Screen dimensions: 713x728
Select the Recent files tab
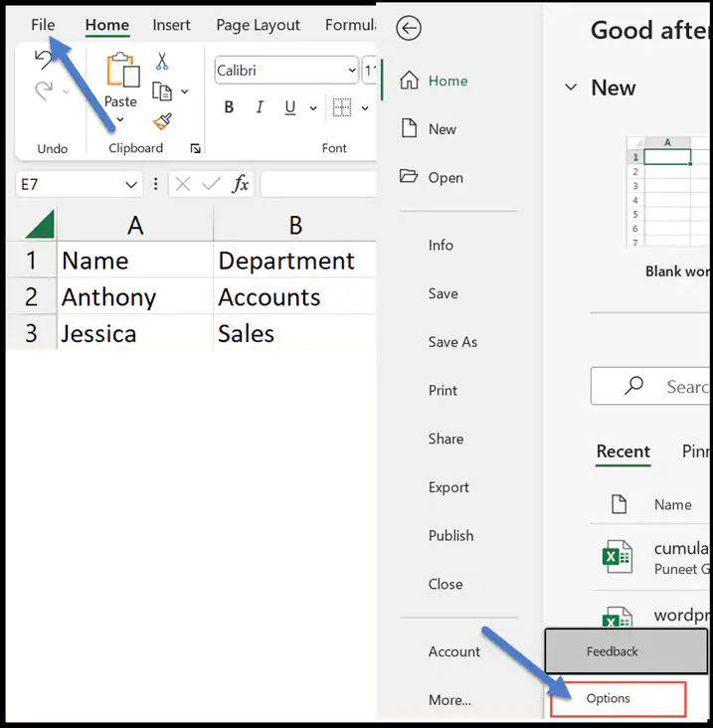pyautogui.click(x=623, y=452)
